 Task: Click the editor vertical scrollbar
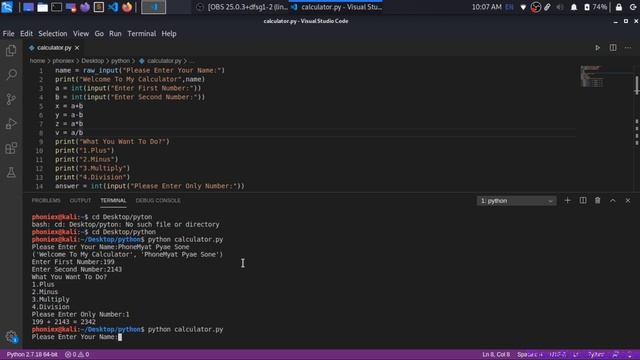point(636,85)
